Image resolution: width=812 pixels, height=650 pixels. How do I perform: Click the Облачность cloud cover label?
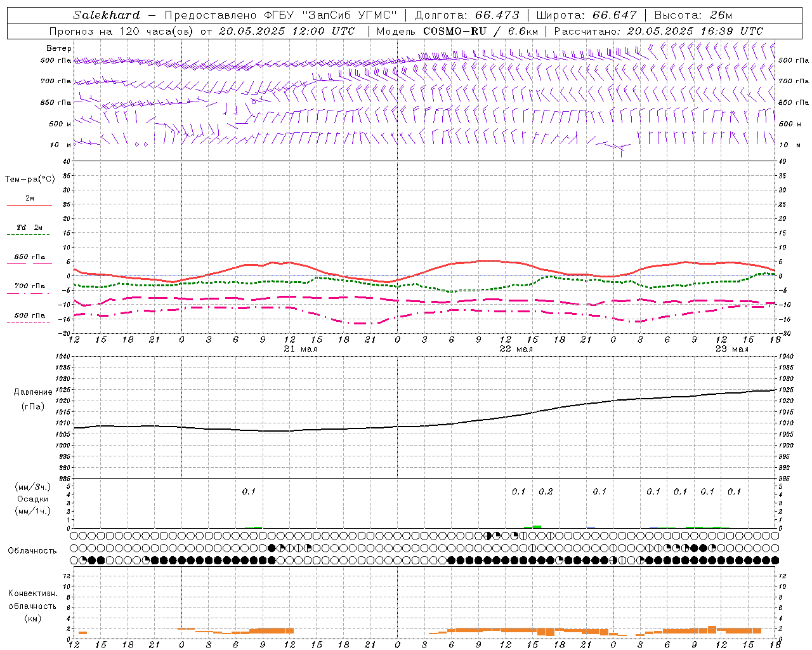pos(32,550)
